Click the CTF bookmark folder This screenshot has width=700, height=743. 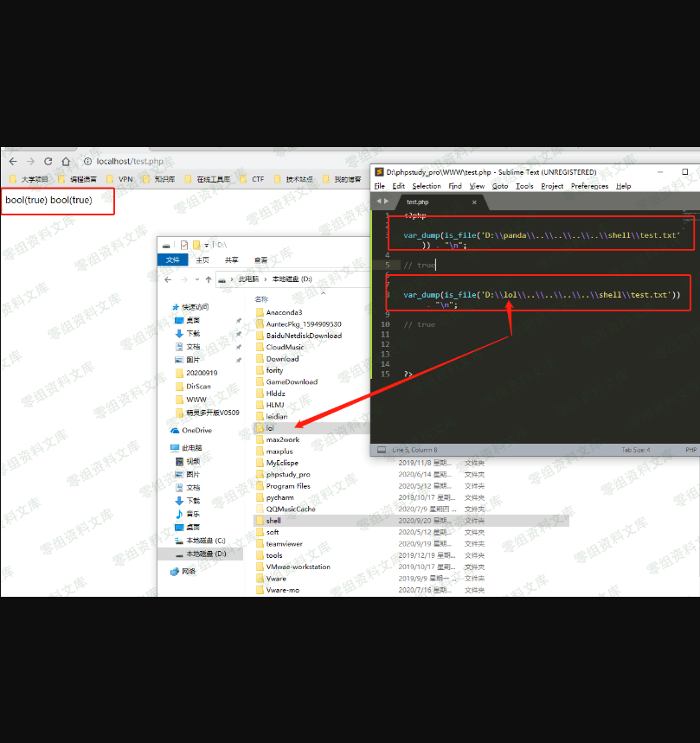click(258, 180)
